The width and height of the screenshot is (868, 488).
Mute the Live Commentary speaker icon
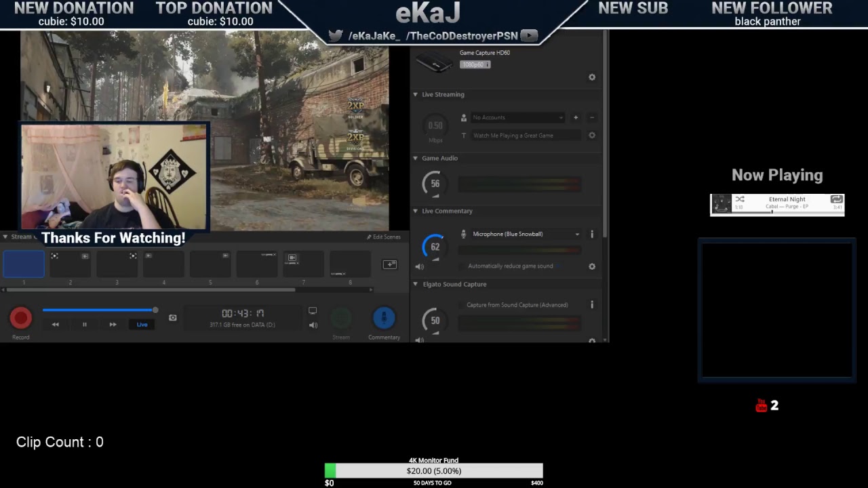point(419,267)
